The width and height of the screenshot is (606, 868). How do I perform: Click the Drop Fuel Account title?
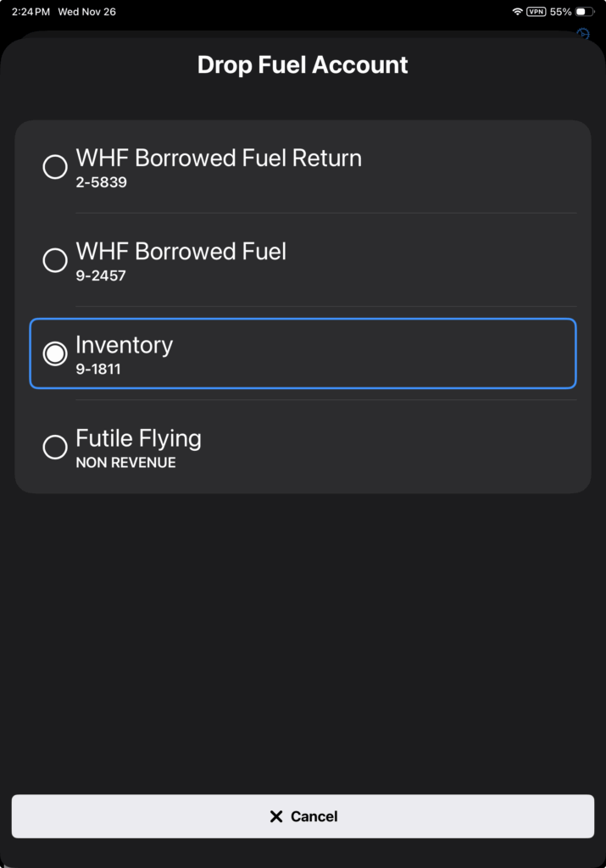[303, 65]
